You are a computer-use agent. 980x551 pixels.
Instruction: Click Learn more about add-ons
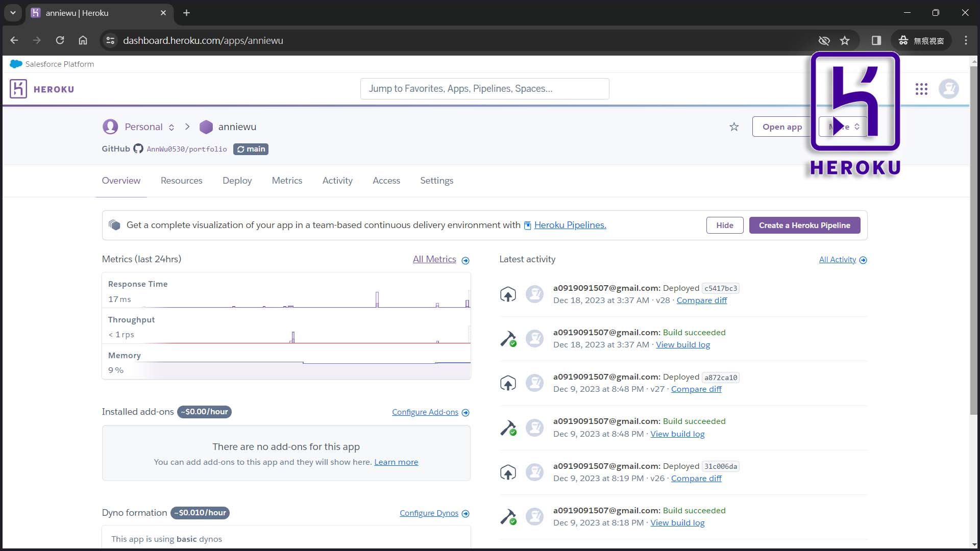396,462
